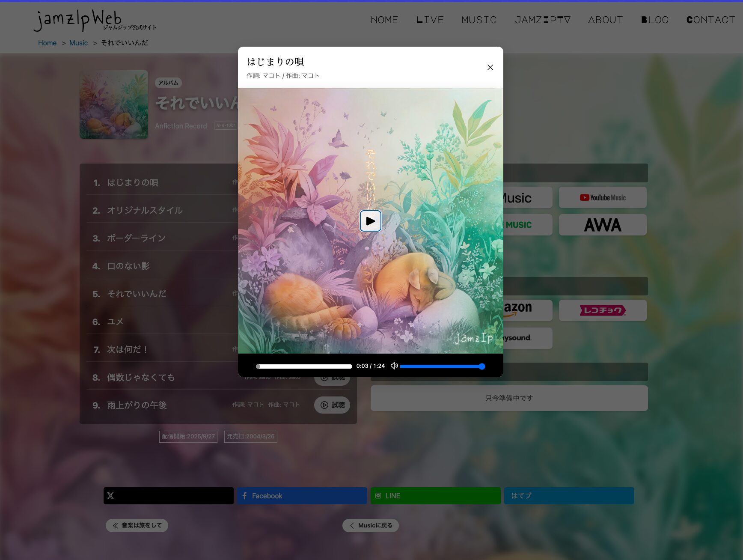
Task: Share the page on Facebook
Action: 302,496
